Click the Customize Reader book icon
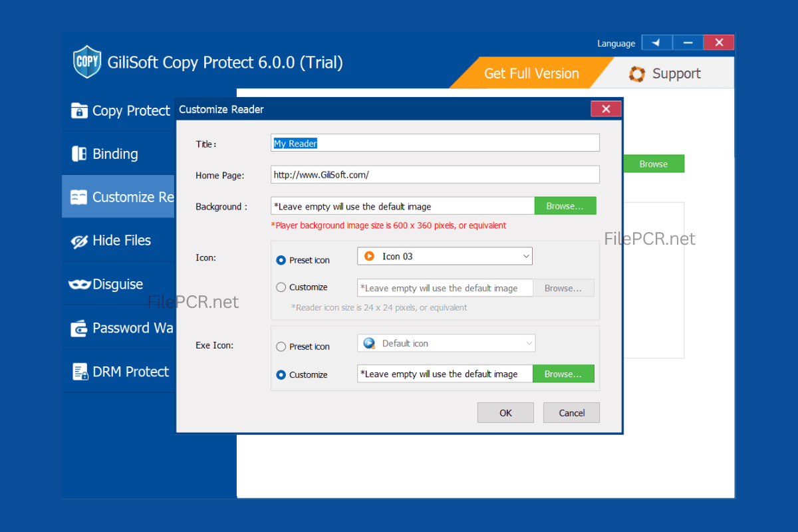 click(x=79, y=197)
